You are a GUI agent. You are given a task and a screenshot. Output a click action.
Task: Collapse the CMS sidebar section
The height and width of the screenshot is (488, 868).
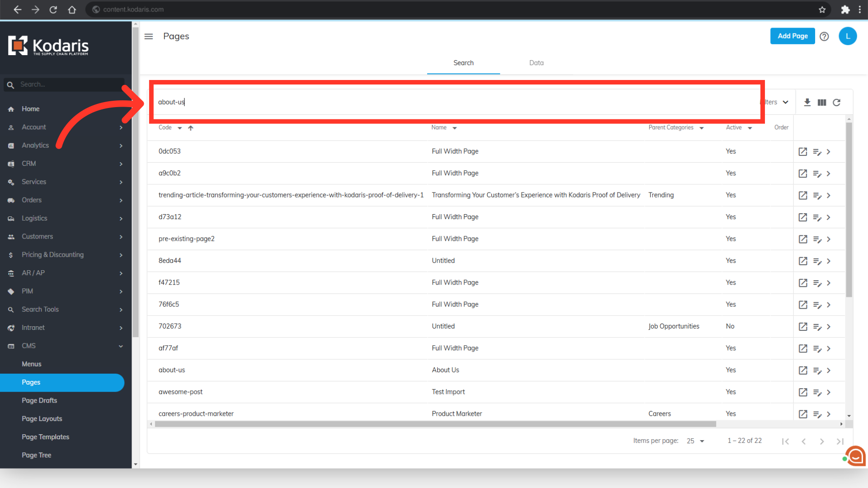coord(121,346)
